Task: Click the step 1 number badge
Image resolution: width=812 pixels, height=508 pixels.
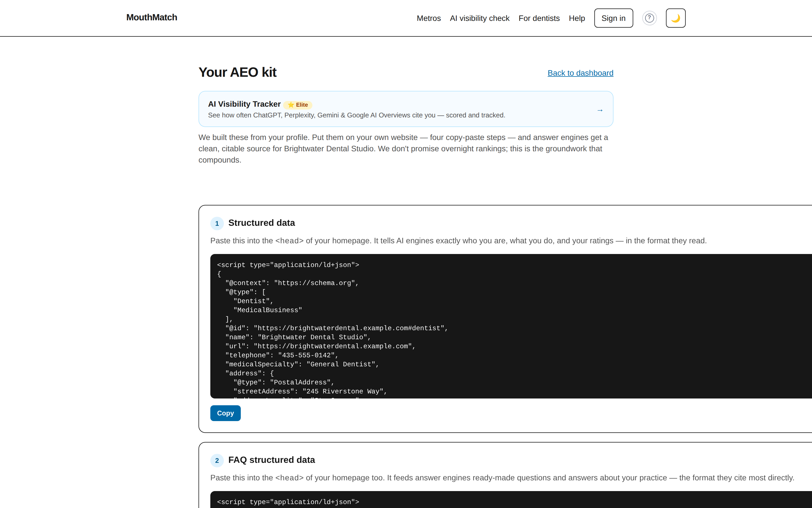Action: (217, 224)
